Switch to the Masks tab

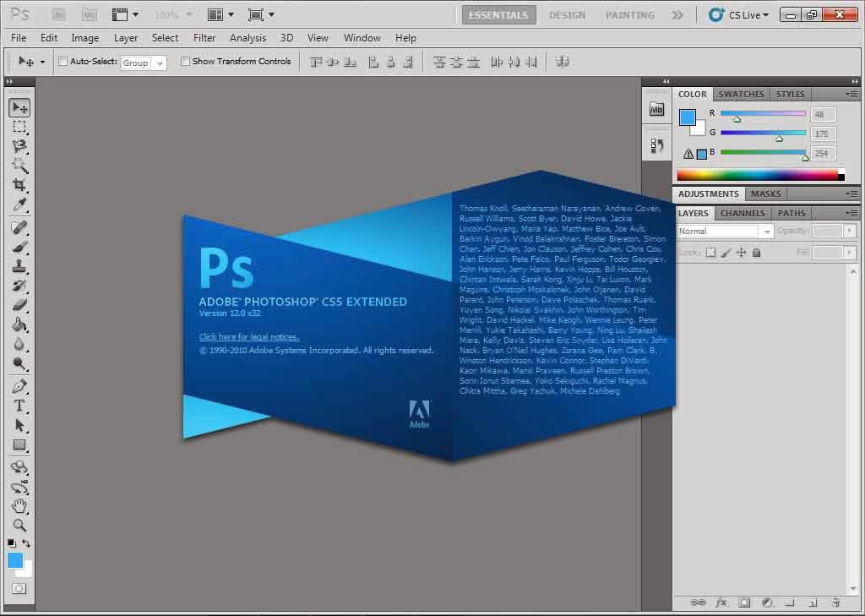[765, 194]
